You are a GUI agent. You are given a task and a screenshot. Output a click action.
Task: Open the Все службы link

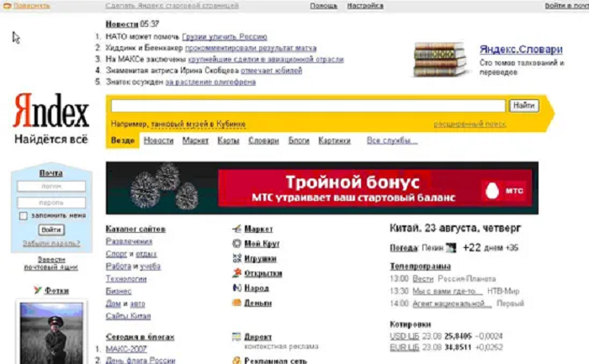[x=392, y=140]
